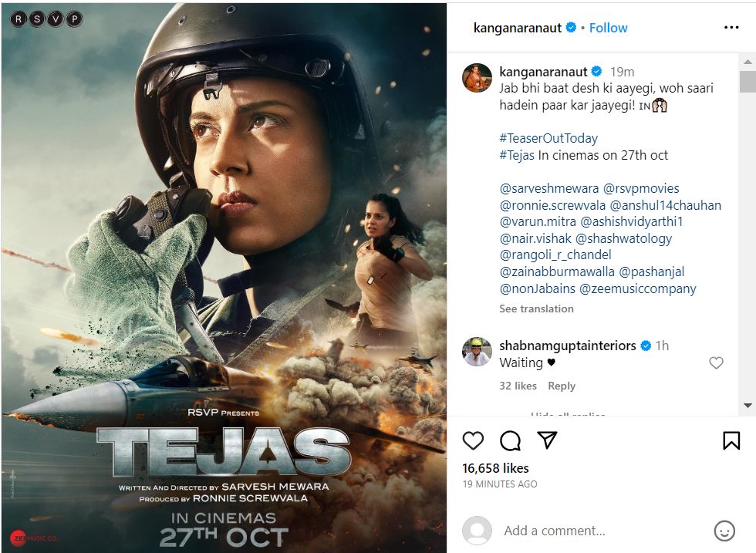The image size is (756, 553).
Task: Follow kanganaranaut account
Action: point(608,28)
